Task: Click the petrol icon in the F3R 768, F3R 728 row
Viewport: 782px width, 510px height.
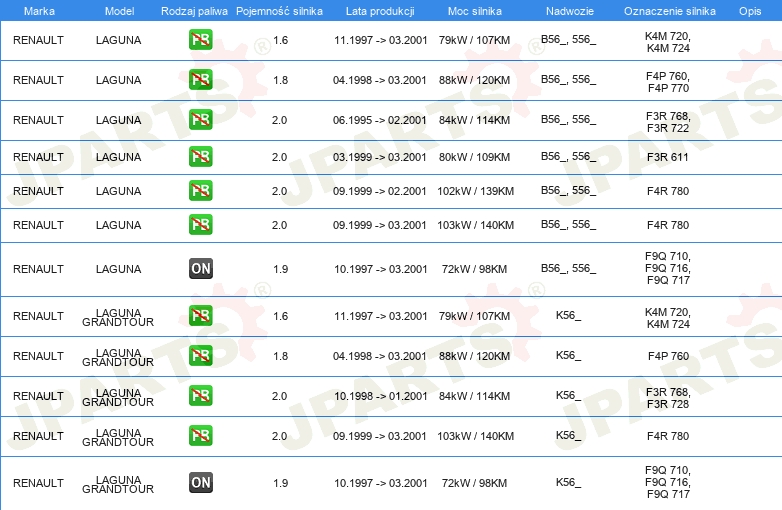Action: pos(200,395)
